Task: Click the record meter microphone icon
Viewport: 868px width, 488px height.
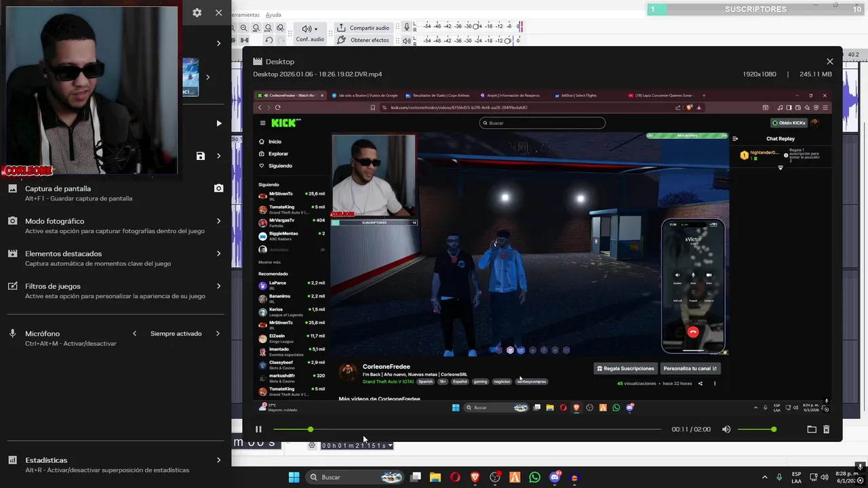Action: (x=407, y=27)
